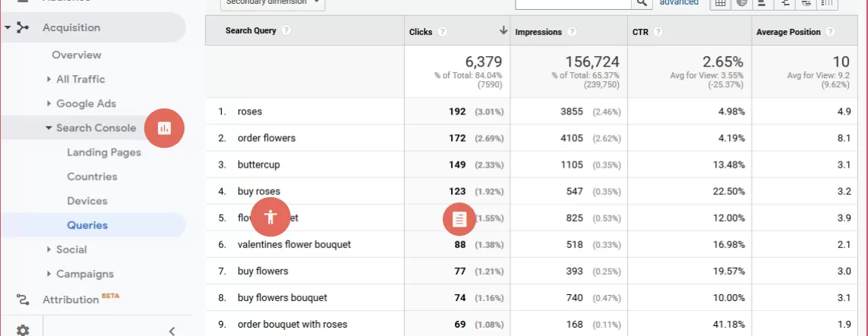The image size is (868, 336).
Task: Click the help icon beside CTR
Action: (658, 32)
